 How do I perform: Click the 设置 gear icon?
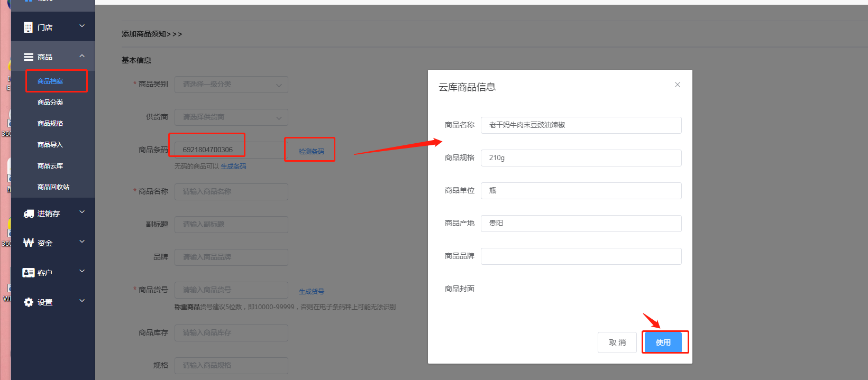[x=29, y=302]
